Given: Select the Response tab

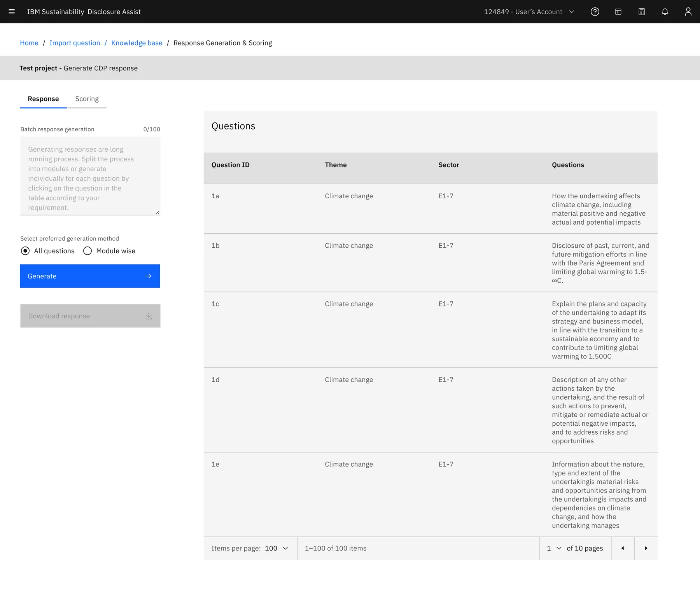Looking at the screenshot, I should (x=43, y=99).
